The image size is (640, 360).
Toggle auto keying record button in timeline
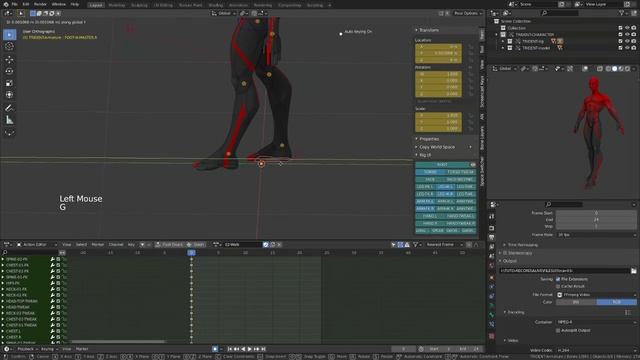(215, 349)
